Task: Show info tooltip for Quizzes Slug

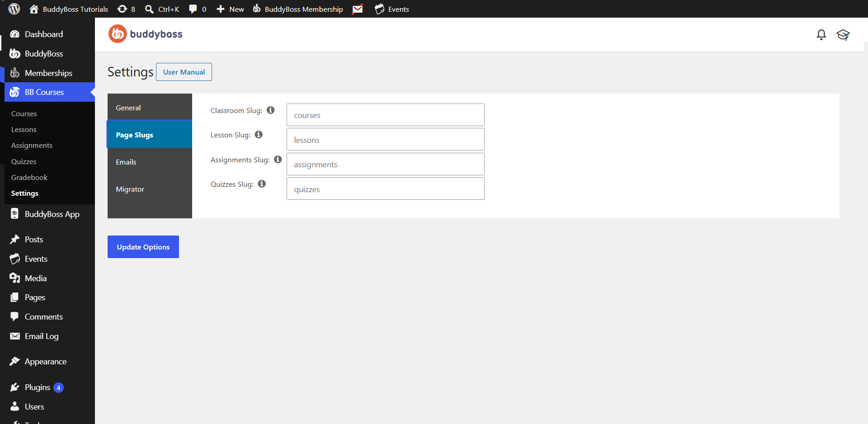Action: click(x=262, y=184)
